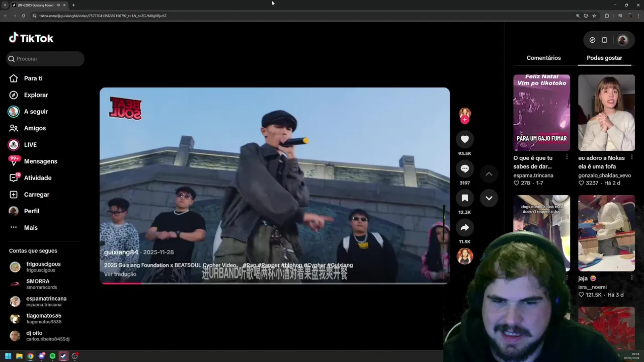
Task: Open Discord from taskbar
Action: (x=42, y=356)
